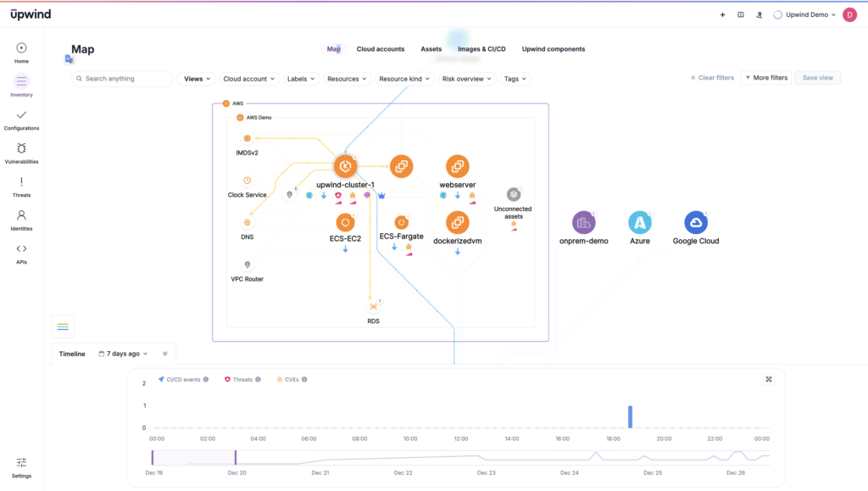868x491 pixels.
Task: Open Settings at the sidebar bottom
Action: click(x=21, y=463)
